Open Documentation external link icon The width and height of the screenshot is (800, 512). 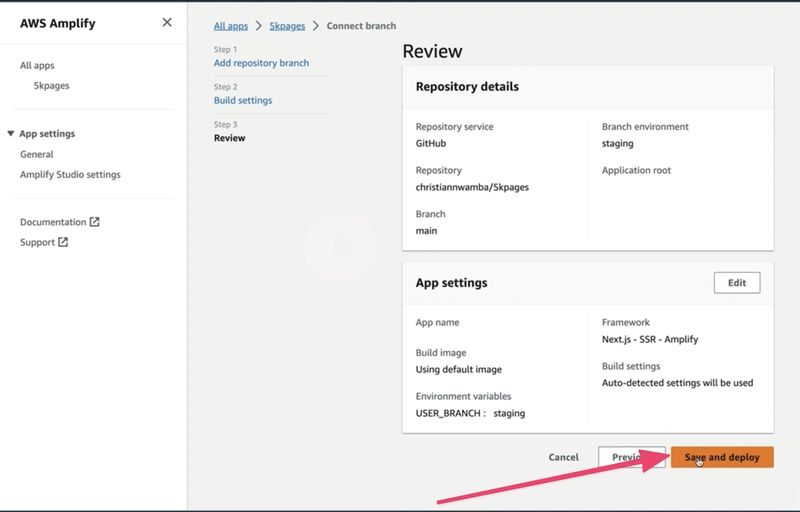pos(94,222)
